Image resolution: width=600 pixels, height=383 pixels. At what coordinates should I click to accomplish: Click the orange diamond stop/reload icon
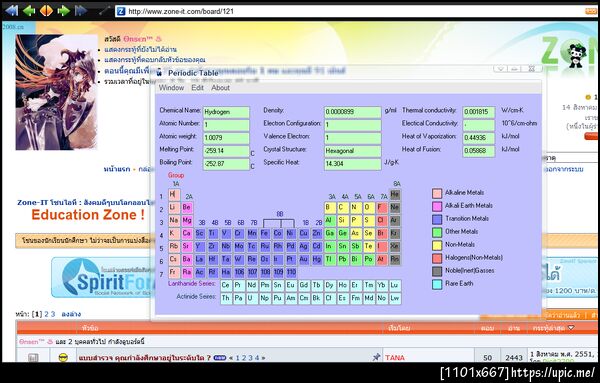click(46, 10)
